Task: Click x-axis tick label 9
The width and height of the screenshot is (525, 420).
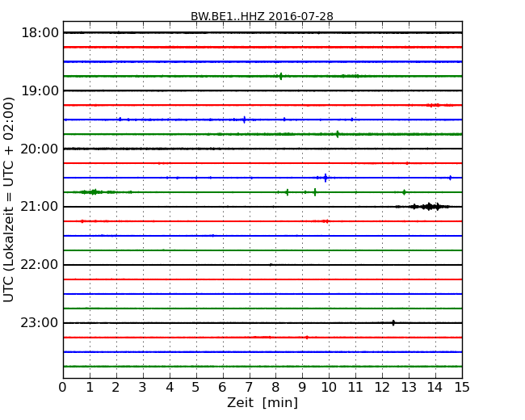Action: pos(302,388)
